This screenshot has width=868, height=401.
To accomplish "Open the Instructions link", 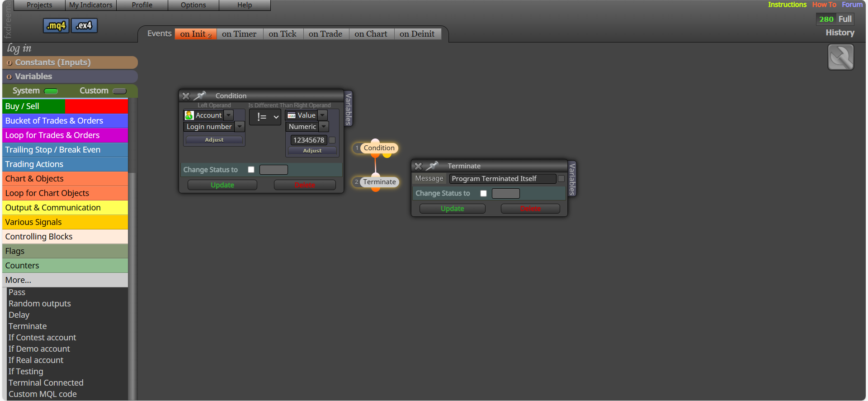I will tap(787, 5).
